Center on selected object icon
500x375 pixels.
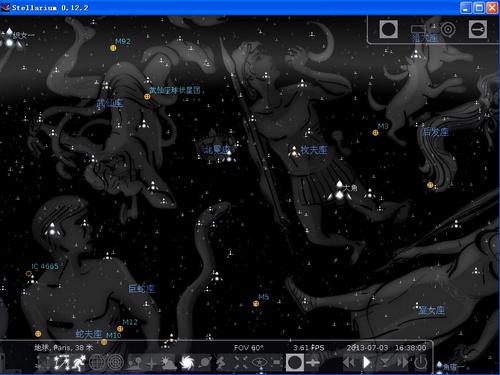point(241,363)
